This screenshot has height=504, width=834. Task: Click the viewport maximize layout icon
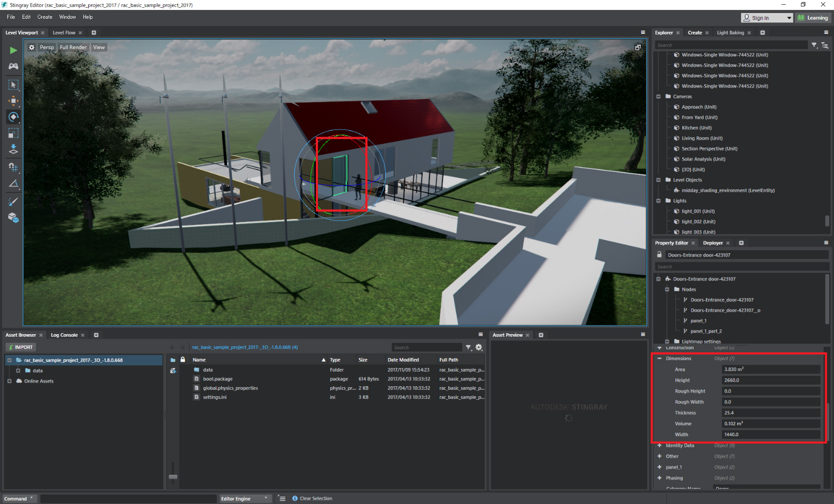(637, 47)
